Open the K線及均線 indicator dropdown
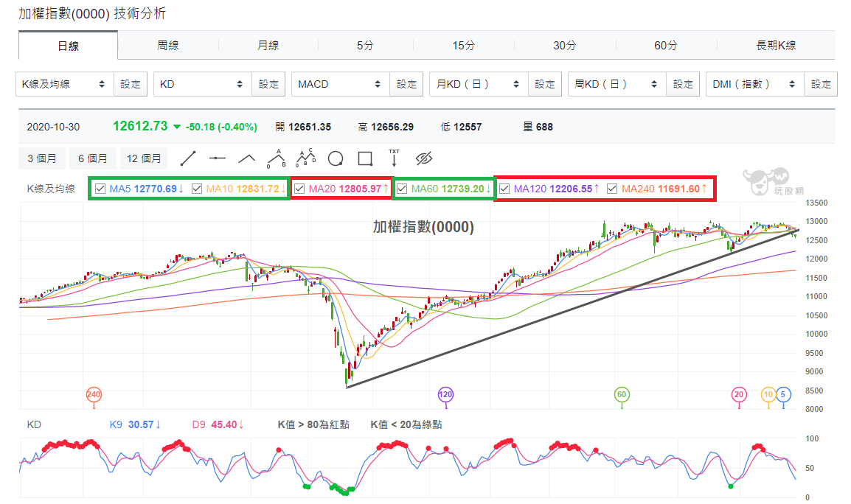Image resolution: width=851 pixels, height=504 pixels. click(65, 84)
